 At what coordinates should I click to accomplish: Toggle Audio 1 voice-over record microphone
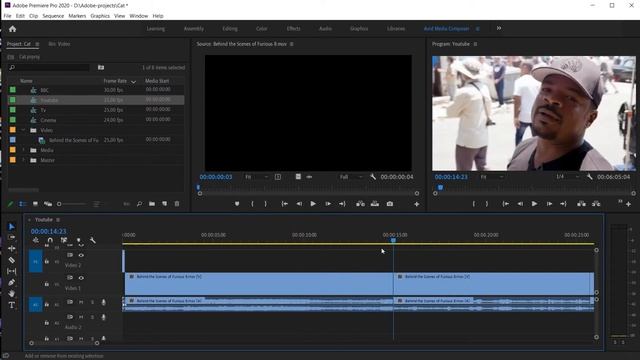103,302
